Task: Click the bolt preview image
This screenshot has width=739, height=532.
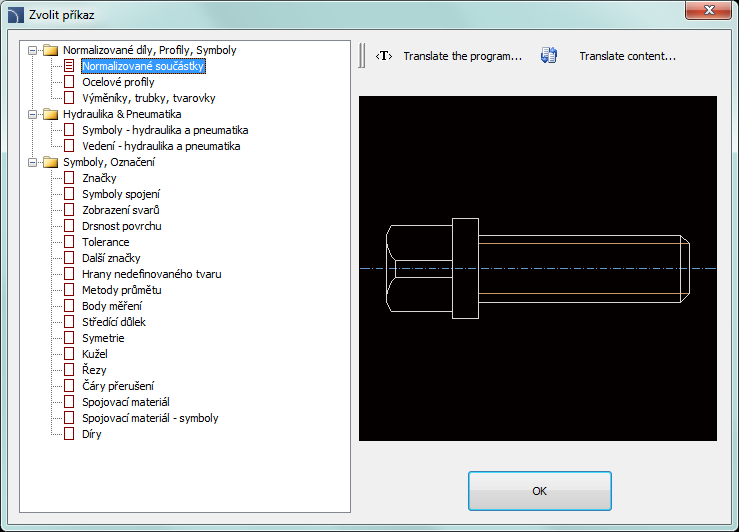Action: click(538, 269)
